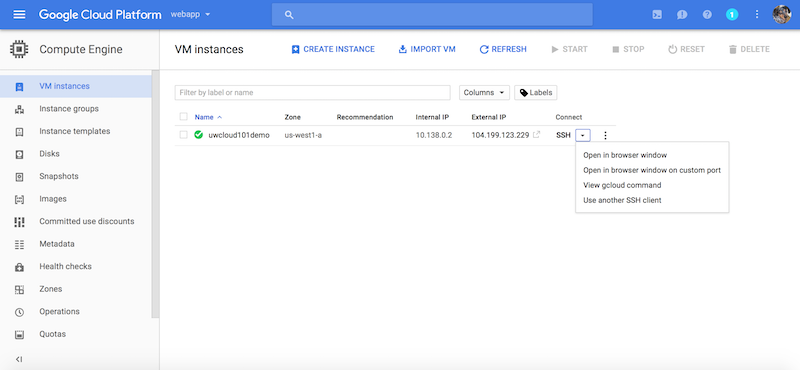
Task: Open Committed use discounts page
Action: pos(87,221)
